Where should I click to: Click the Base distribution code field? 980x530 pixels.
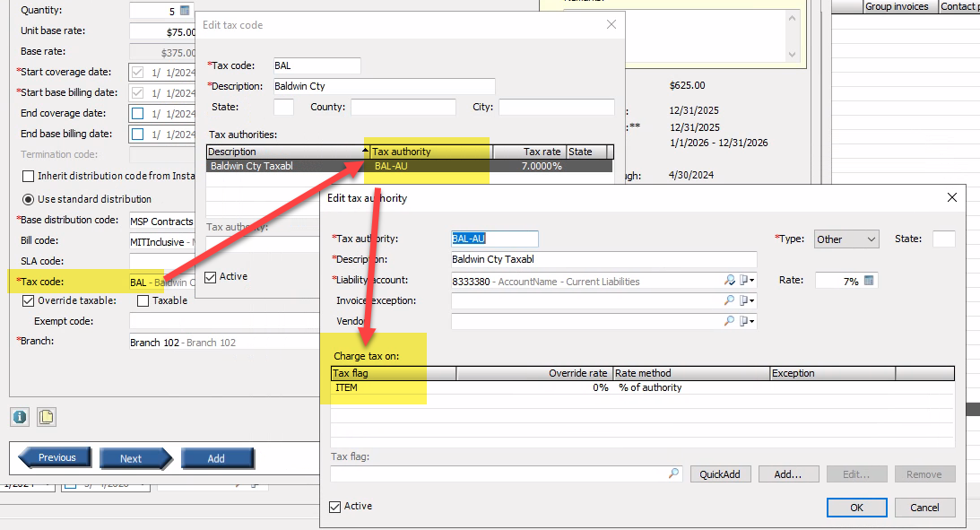(162, 221)
